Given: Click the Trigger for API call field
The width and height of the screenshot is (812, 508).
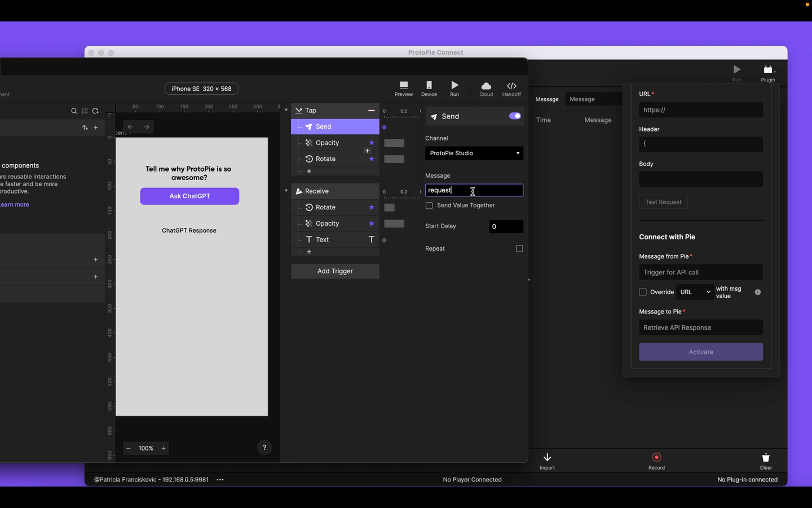Looking at the screenshot, I should tap(701, 273).
